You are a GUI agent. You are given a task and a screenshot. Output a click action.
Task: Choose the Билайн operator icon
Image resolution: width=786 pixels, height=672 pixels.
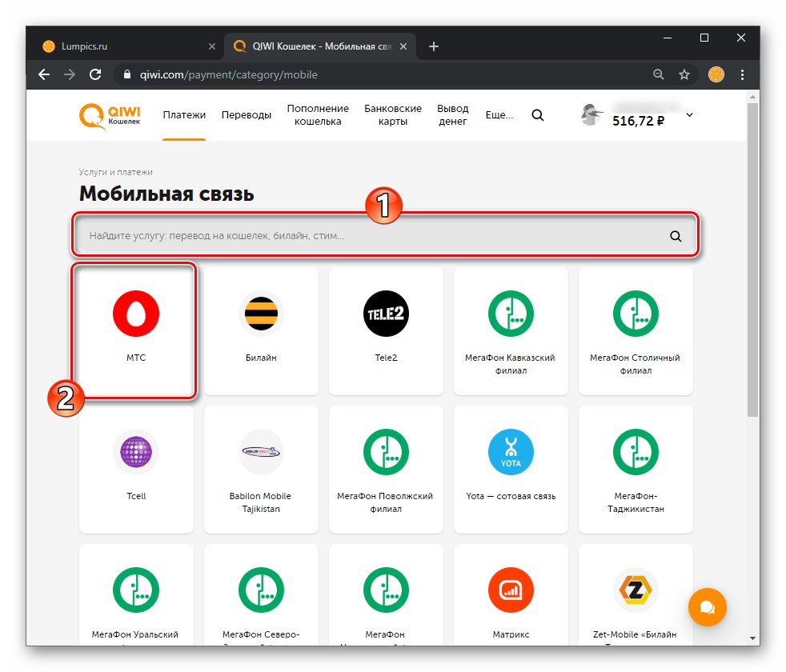tap(261, 313)
